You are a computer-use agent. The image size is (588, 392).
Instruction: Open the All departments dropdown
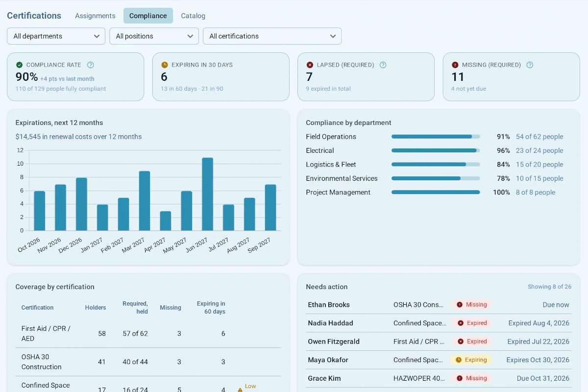pyautogui.click(x=56, y=36)
